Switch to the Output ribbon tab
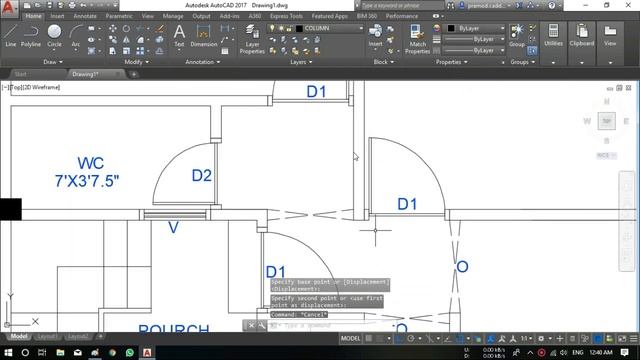This screenshot has height=360, width=640. click(201, 16)
